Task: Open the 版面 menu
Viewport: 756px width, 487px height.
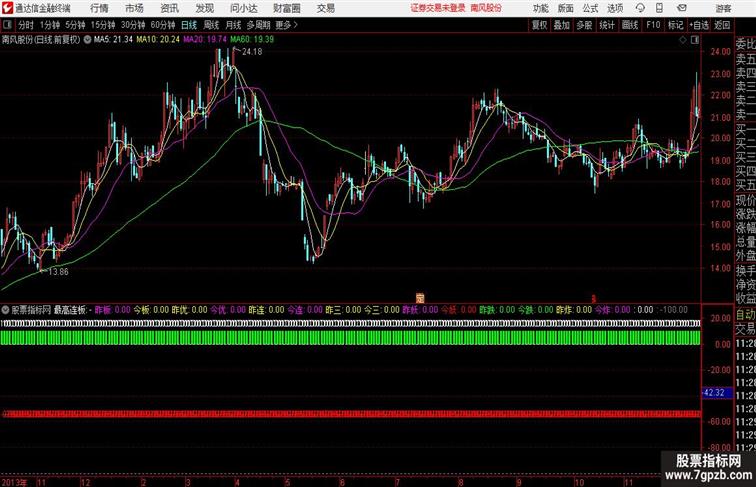Action: pos(566,8)
